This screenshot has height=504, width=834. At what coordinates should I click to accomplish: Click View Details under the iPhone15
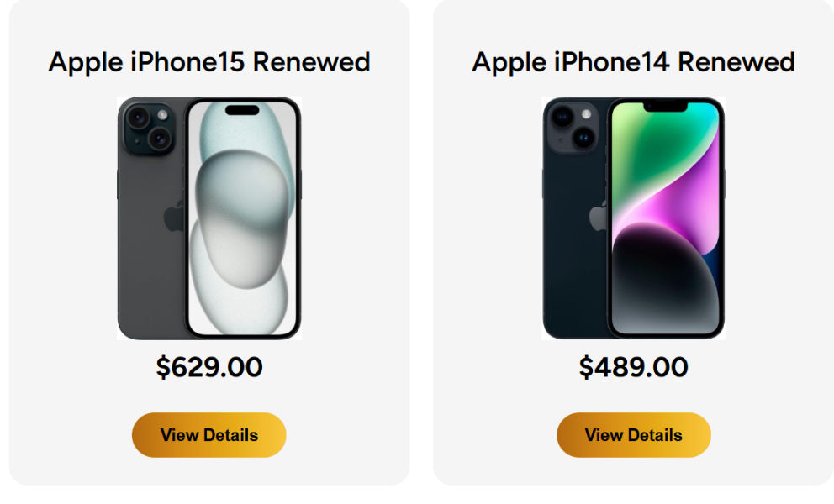[x=209, y=435]
